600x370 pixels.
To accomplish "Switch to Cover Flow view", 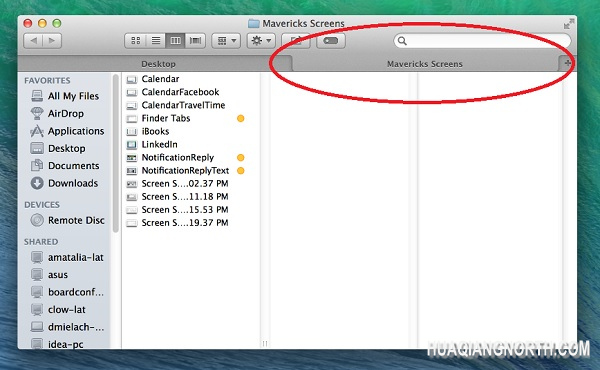I will (196, 41).
